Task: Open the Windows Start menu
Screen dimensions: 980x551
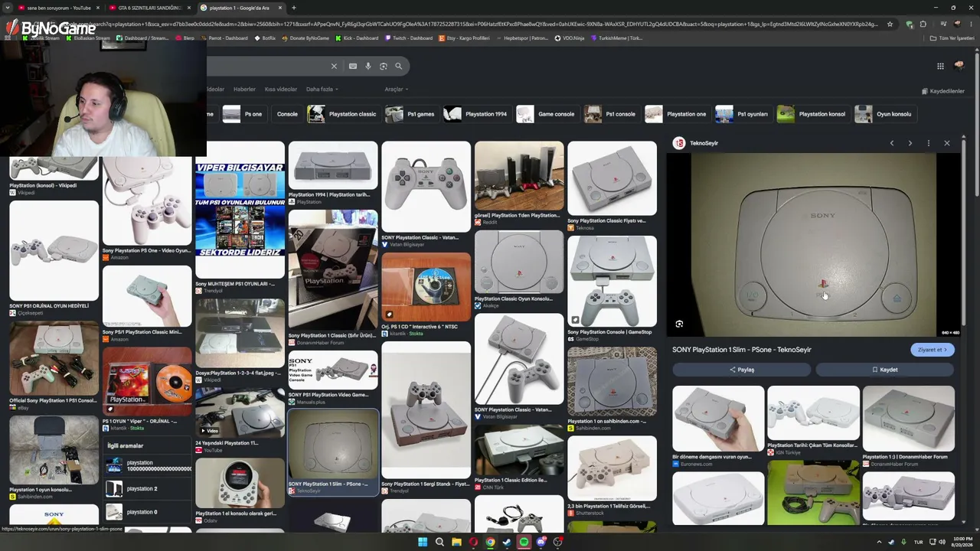Action: click(x=423, y=543)
